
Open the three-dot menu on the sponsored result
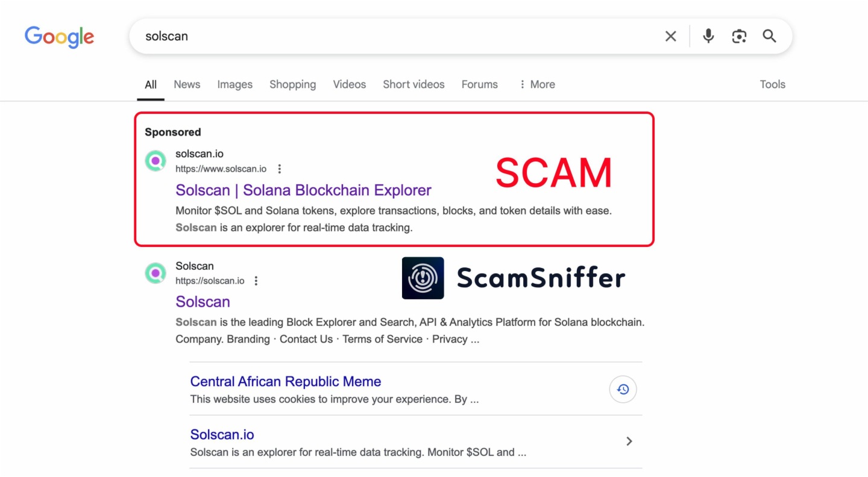coord(279,169)
